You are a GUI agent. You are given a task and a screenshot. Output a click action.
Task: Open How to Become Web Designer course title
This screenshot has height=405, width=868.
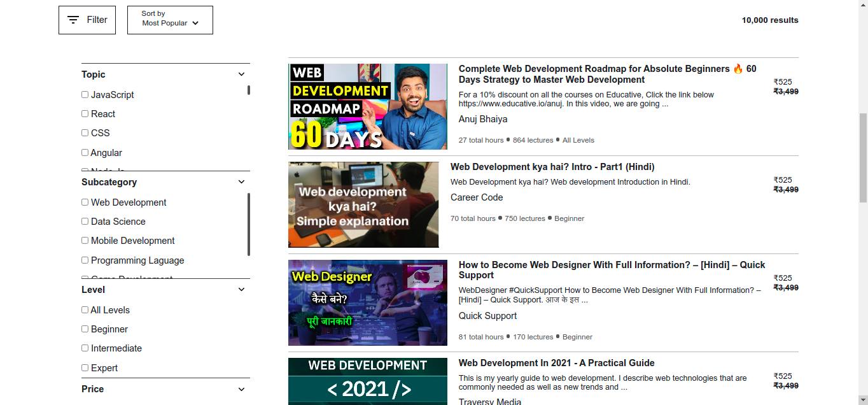pyautogui.click(x=612, y=270)
